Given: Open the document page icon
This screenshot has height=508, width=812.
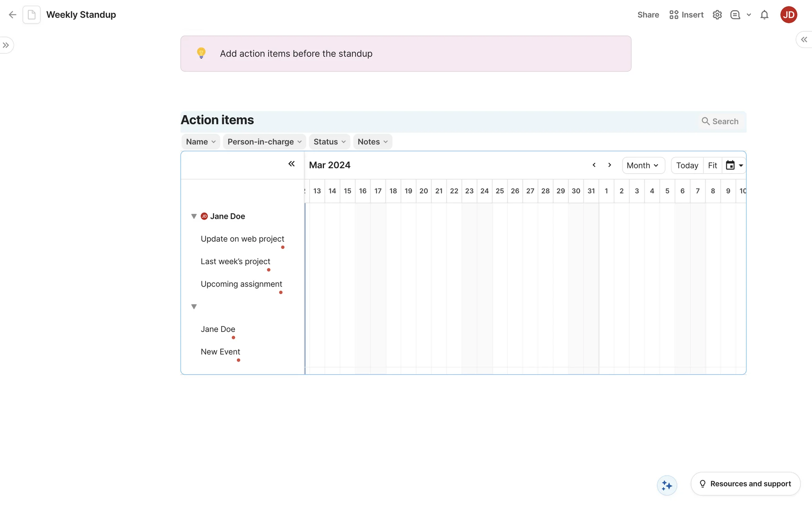Looking at the screenshot, I should click(x=31, y=15).
